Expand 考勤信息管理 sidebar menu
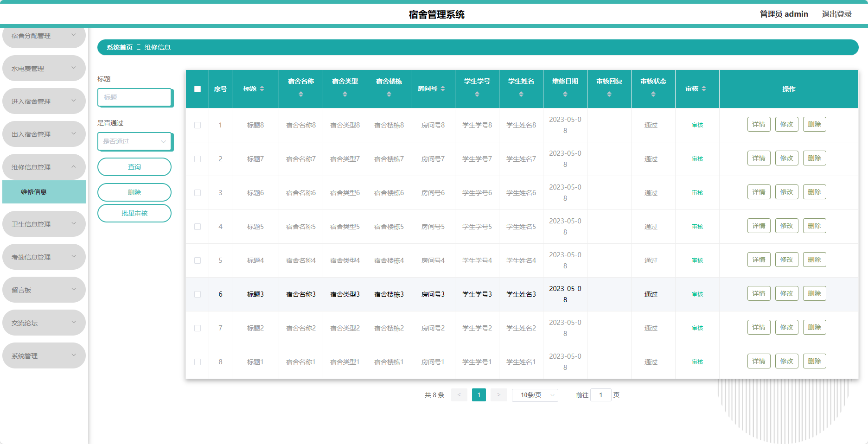Image resolution: width=868 pixels, height=444 pixels. (44, 257)
